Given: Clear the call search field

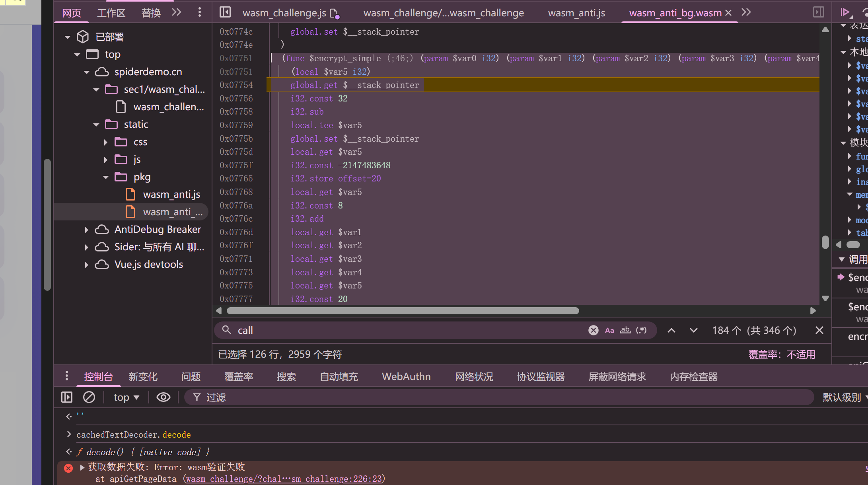Looking at the screenshot, I should pos(593,330).
